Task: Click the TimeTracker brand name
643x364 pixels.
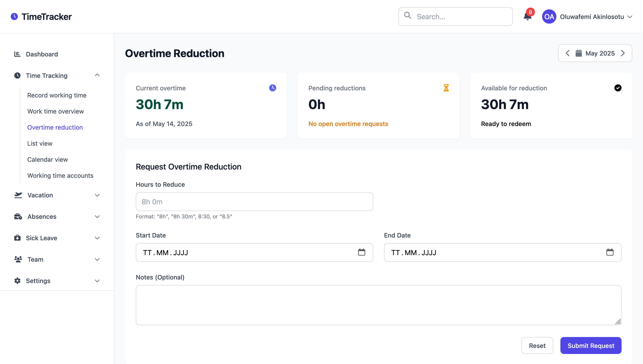Action: 46,17
